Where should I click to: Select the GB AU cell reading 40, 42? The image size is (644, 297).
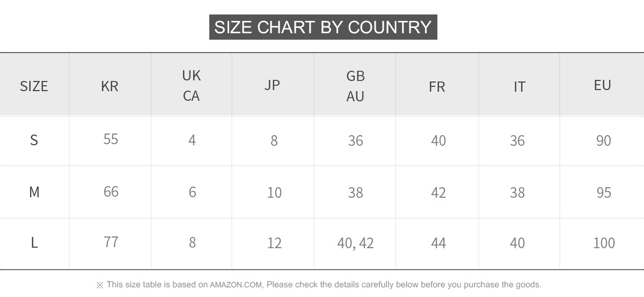coord(355,243)
